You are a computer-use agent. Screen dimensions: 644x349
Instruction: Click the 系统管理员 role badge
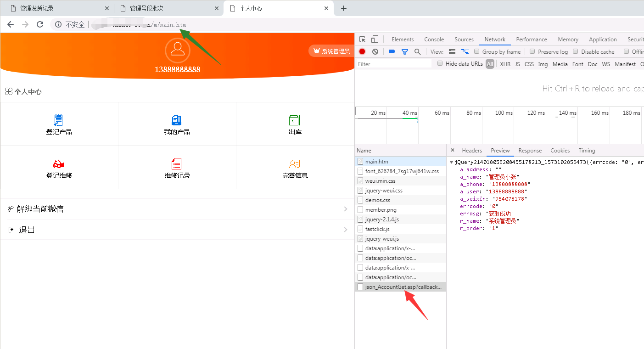point(330,51)
